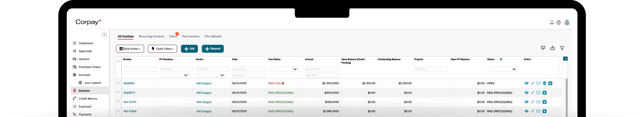Viewport: 644px width, 117px height.
Task: Email invoice INV-10370 using envelope icon
Action: [538, 102]
